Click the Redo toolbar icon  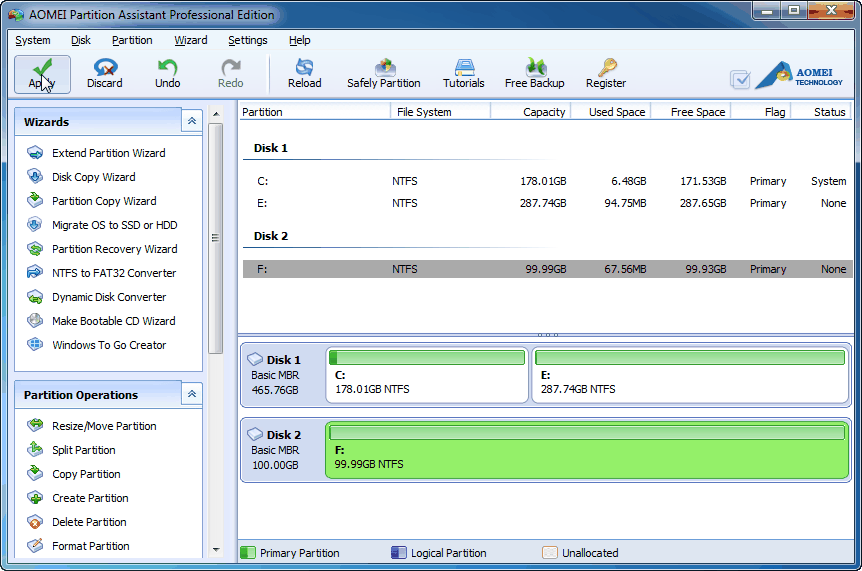pyautogui.click(x=230, y=74)
